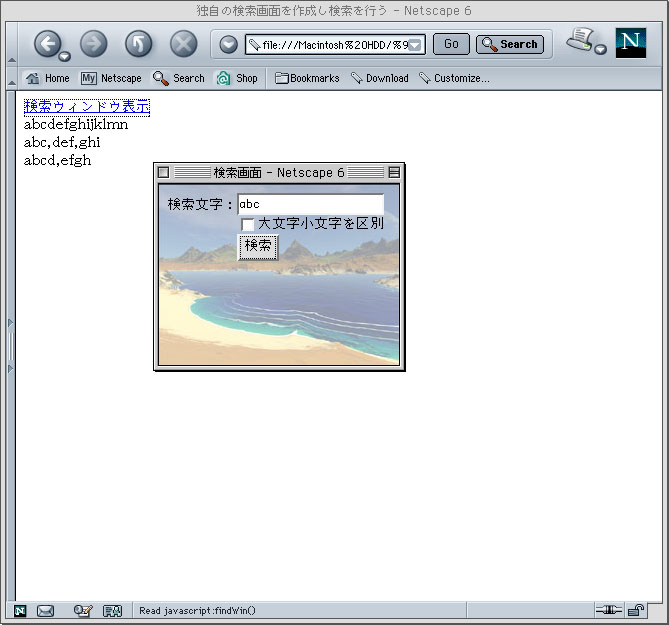Click the 検索ウィンドウ表示 link
669x625 pixels.
[x=87, y=107]
